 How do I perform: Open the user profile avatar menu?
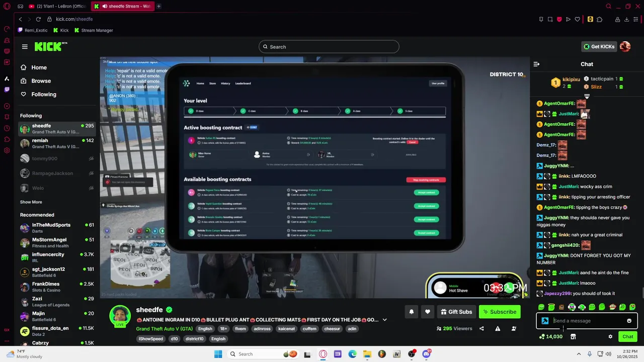coord(625,47)
